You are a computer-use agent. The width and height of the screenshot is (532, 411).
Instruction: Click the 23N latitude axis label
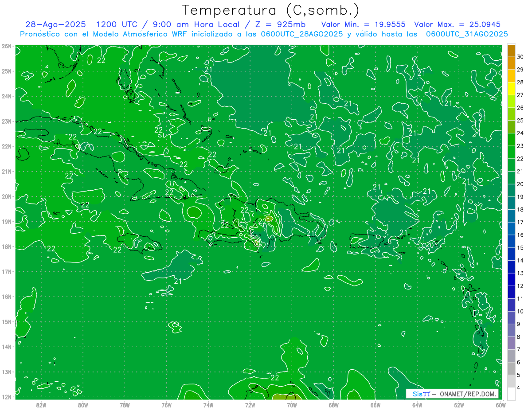pyautogui.click(x=7, y=121)
